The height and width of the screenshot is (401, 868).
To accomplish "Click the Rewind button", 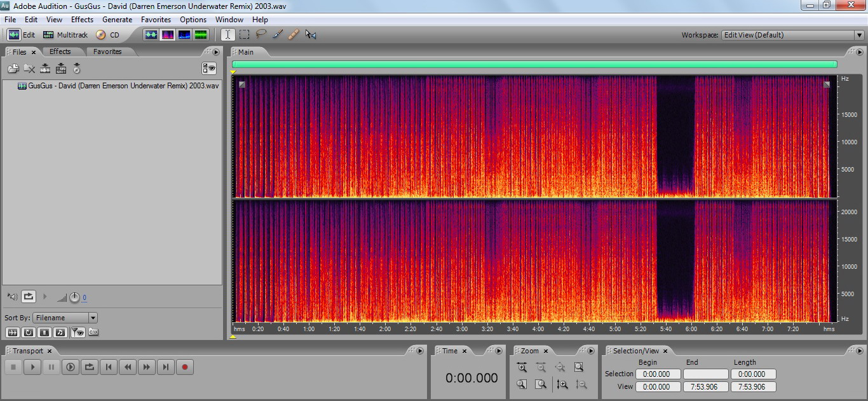I will coord(128,367).
